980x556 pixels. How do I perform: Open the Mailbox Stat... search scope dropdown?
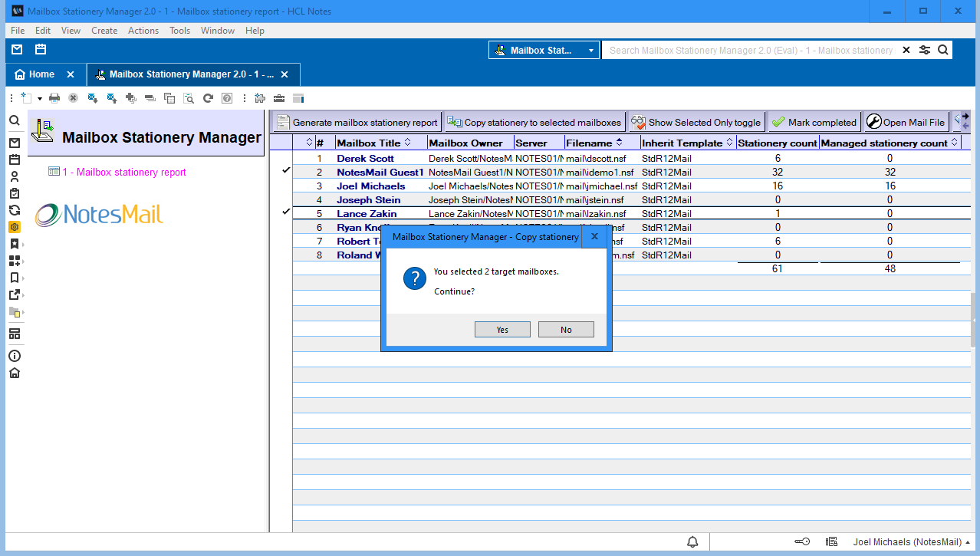click(x=544, y=51)
